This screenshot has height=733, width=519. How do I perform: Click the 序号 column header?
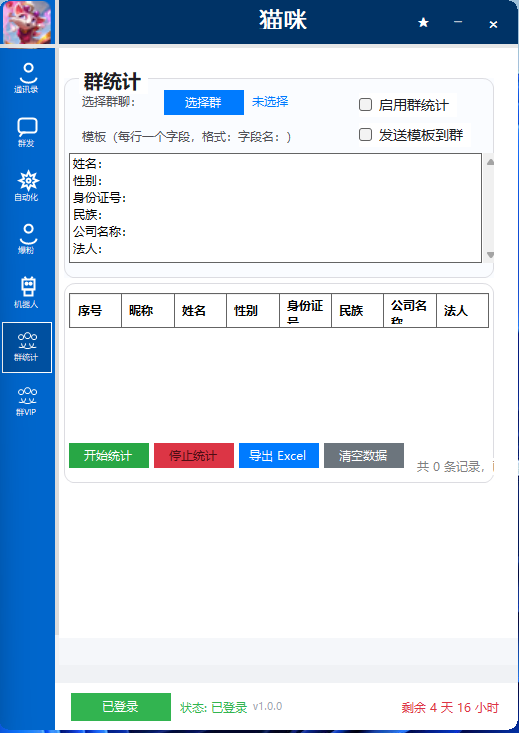tap(95, 310)
